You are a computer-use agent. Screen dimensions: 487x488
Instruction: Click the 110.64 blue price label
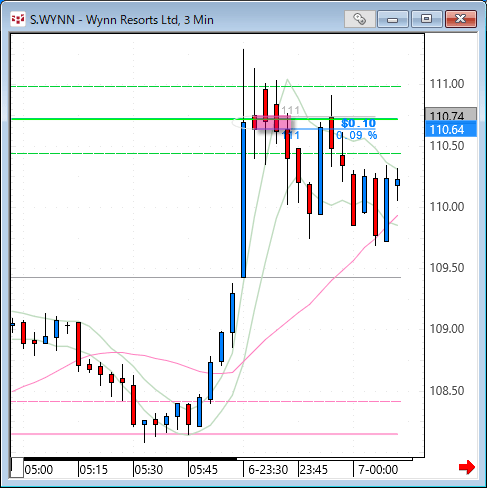click(451, 130)
